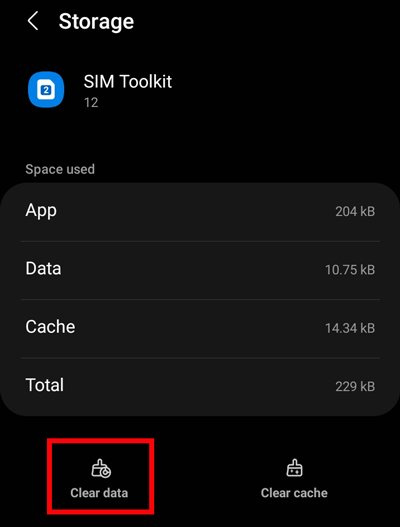This screenshot has height=527, width=400.
Task: Tap the 204 kB app size value
Action: tap(355, 211)
